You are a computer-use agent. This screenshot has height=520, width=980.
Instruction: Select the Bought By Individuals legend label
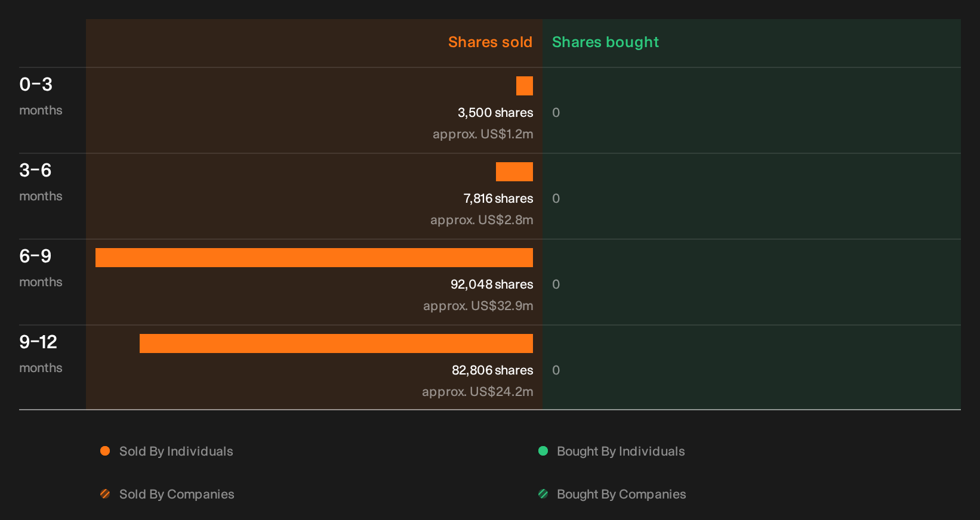click(621, 451)
